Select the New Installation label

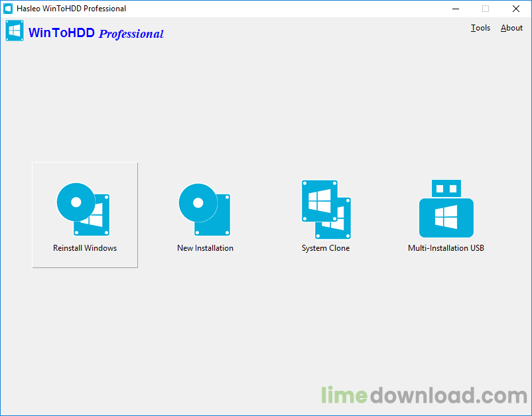205,248
